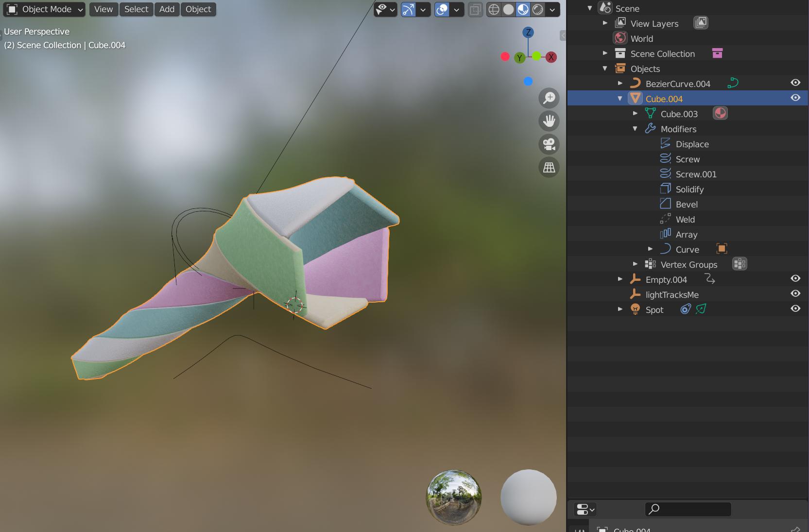Open overlays options dropdown arrow
Screen dimensions: 809x532
coord(456,9)
